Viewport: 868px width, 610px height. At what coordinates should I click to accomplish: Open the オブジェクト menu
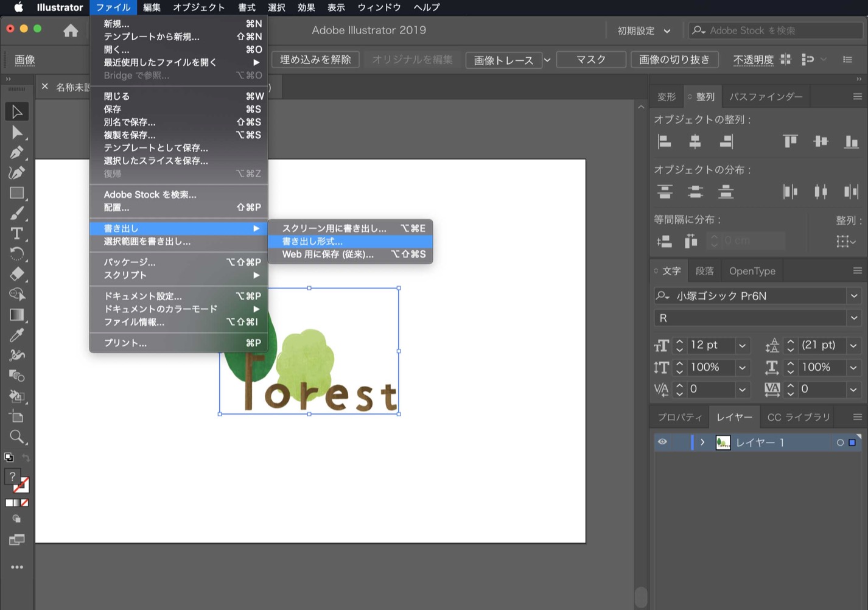(x=199, y=7)
